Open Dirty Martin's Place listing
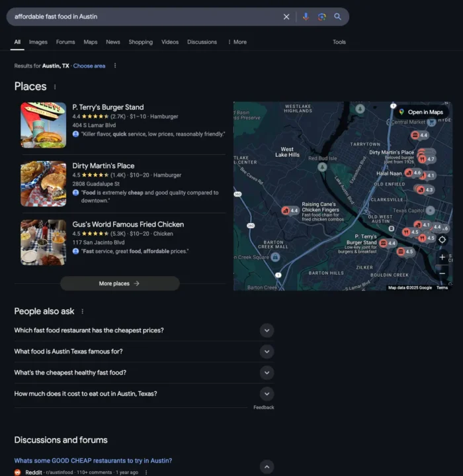This screenshot has height=476, width=463. click(x=103, y=166)
